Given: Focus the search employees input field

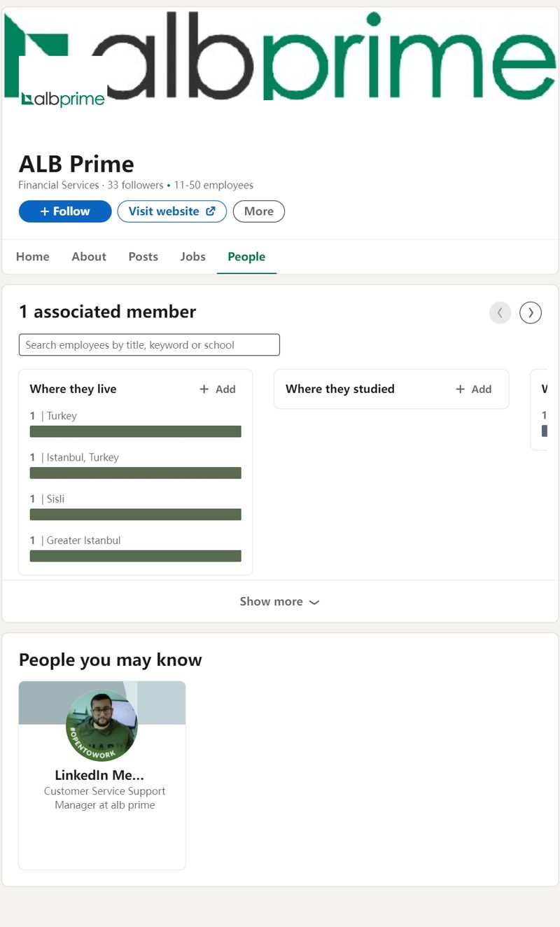Looking at the screenshot, I should point(149,344).
